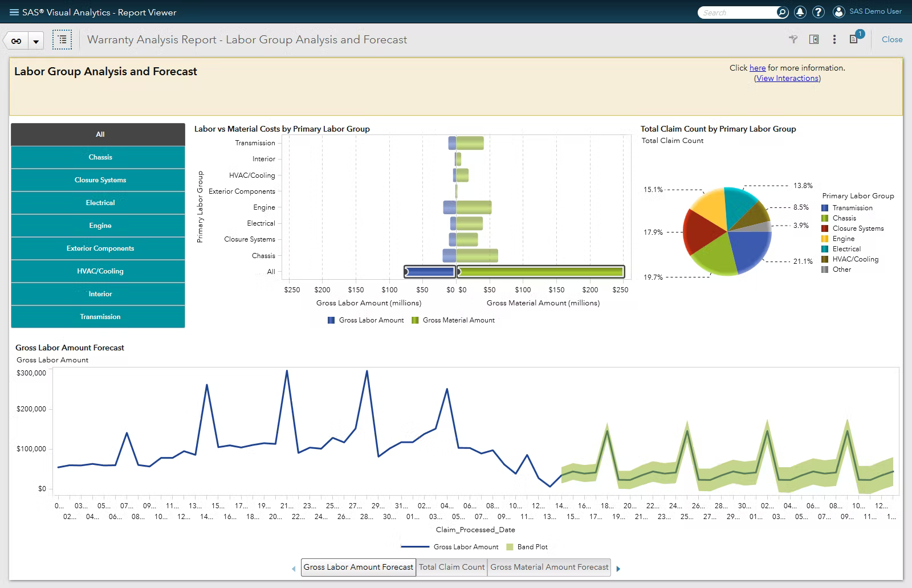The image size is (912, 588).
Task: Filter by the Chassis button
Action: [98, 157]
